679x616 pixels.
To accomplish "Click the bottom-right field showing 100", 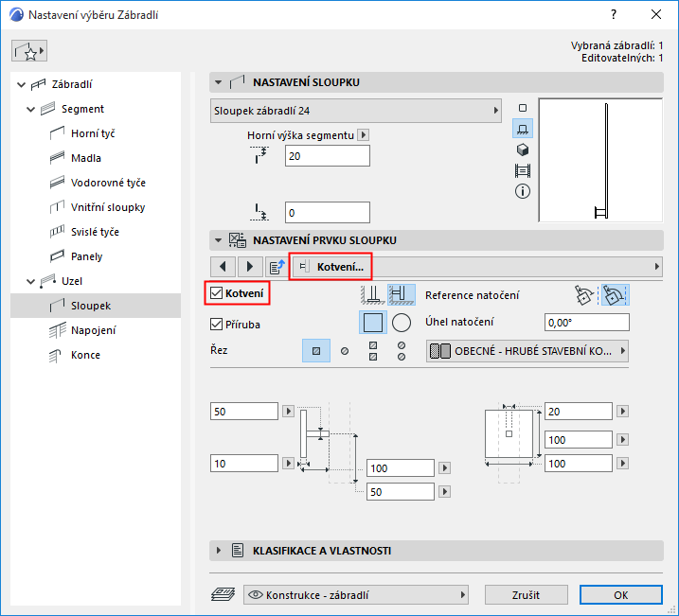I will coord(578,464).
